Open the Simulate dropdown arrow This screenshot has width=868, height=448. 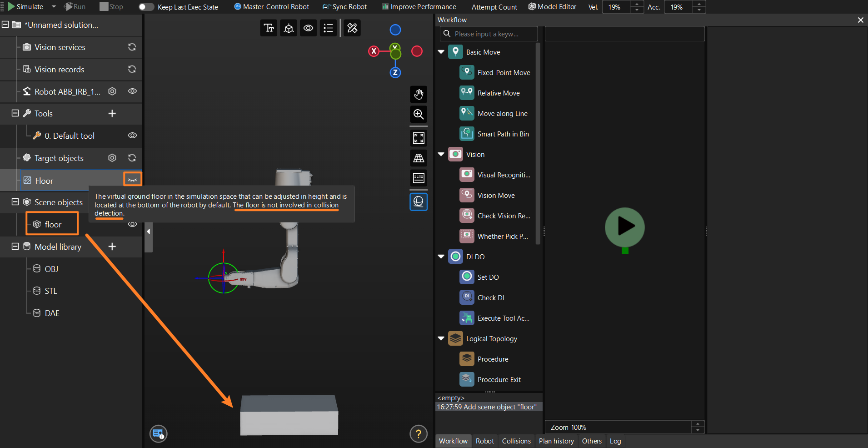click(x=54, y=7)
